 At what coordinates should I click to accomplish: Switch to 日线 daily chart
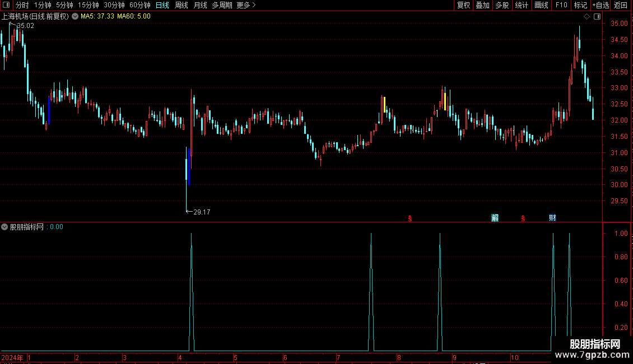pos(162,5)
